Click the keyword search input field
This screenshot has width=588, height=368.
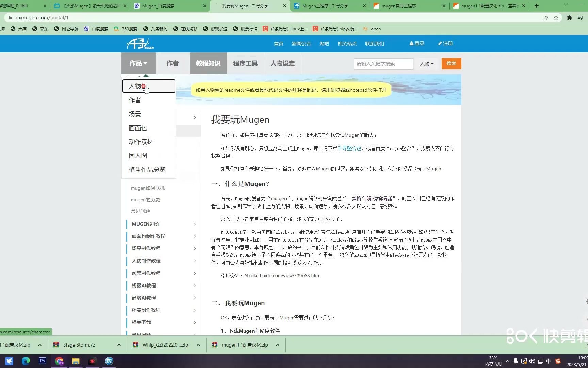tap(383, 64)
